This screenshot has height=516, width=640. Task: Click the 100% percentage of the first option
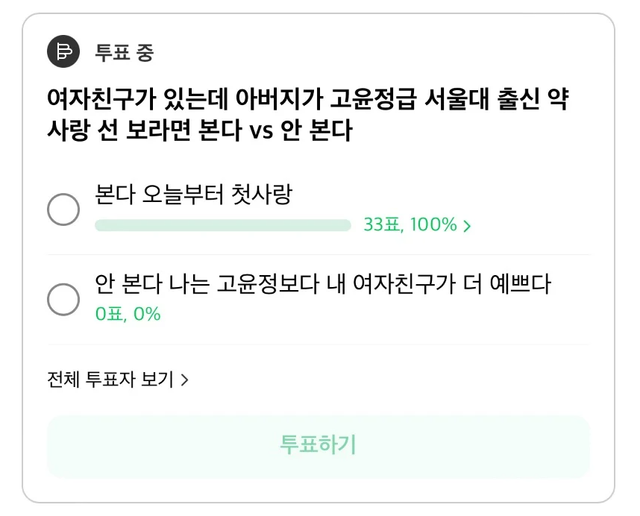pos(432,225)
